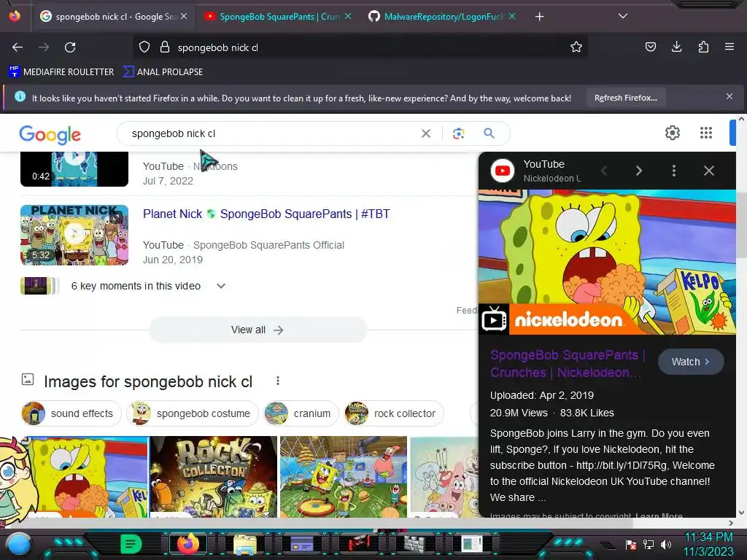Viewport: 747px width, 560px height.
Task: Open the volume speaker tray icon
Action: tap(666, 544)
